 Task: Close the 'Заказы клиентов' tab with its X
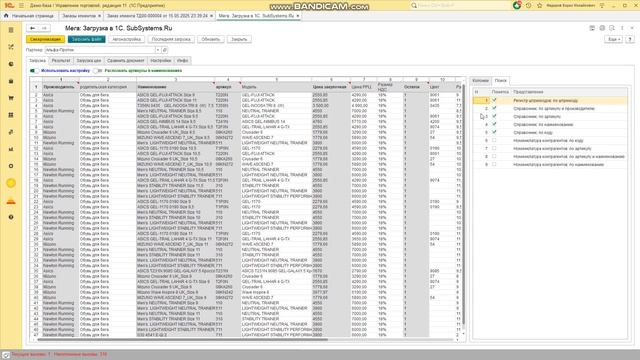click(99, 16)
